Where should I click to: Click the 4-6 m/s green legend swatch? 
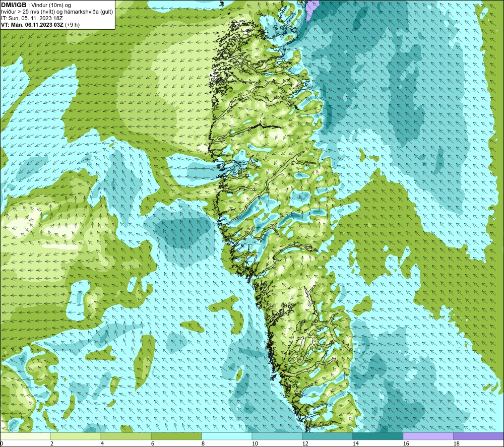[x=126, y=436]
